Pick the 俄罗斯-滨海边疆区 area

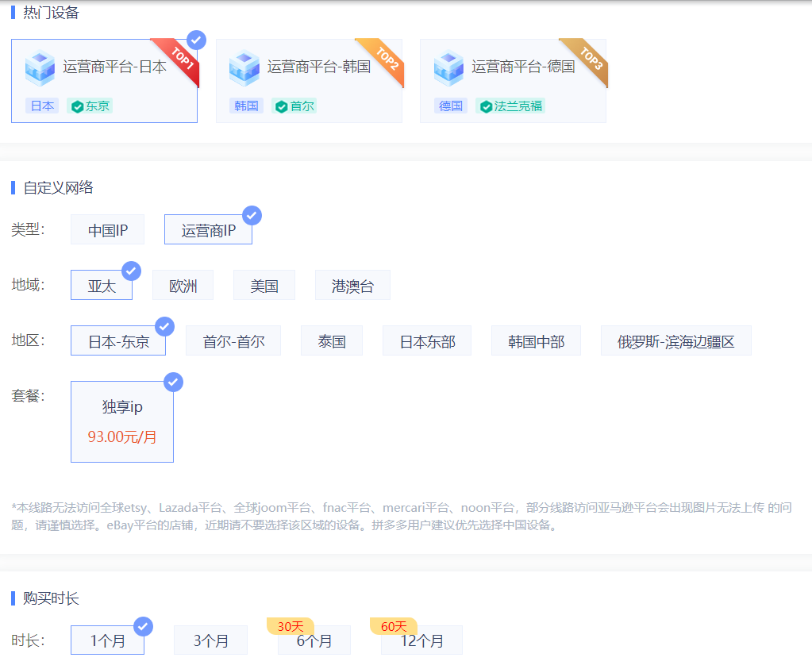pos(675,340)
